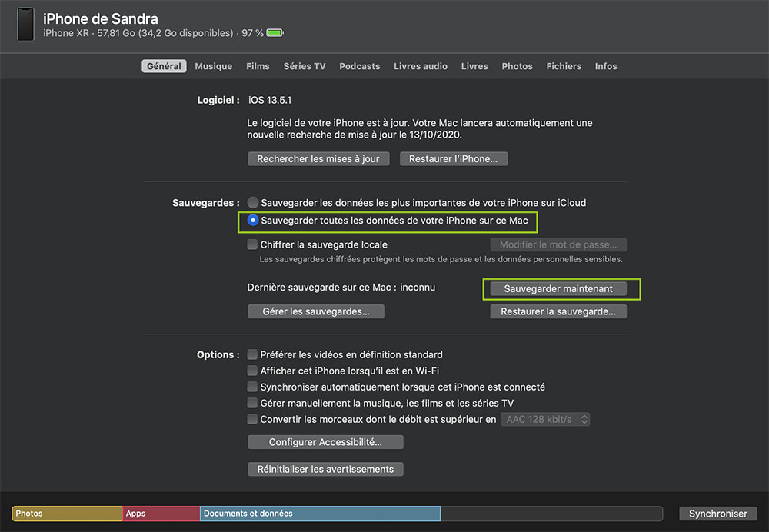Screen dimensions: 769x532
Task: Open the Photos tab
Action: click(517, 66)
